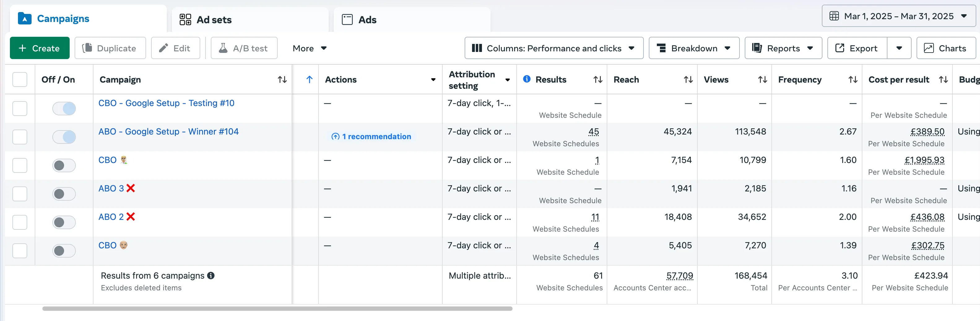The image size is (980, 321).
Task: Open CBO - Google Setup - Testing #10 campaign
Action: click(x=166, y=103)
